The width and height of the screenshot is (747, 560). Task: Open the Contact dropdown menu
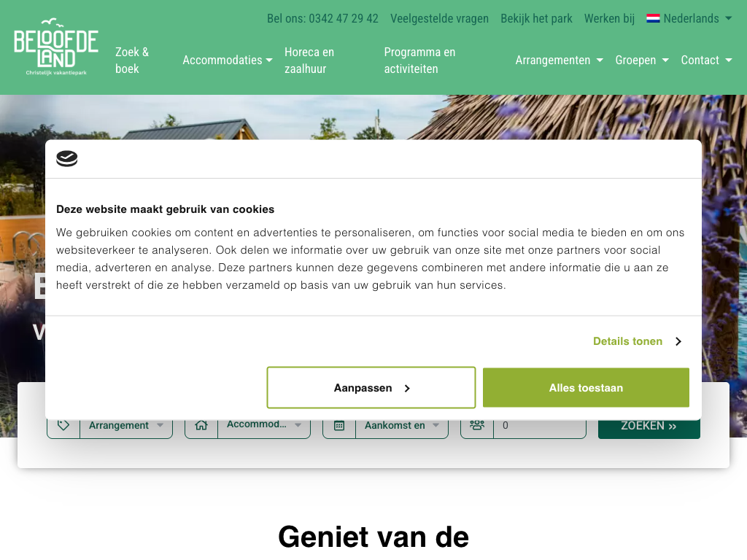(x=706, y=61)
